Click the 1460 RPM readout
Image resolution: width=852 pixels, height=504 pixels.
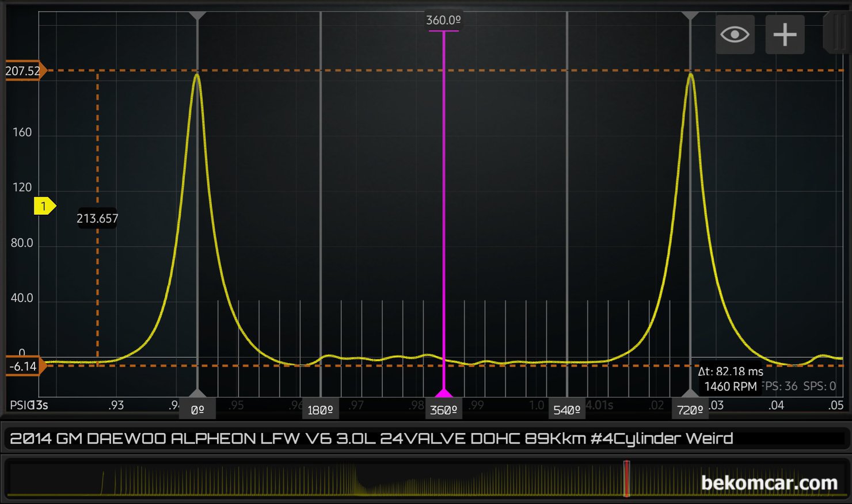click(730, 387)
